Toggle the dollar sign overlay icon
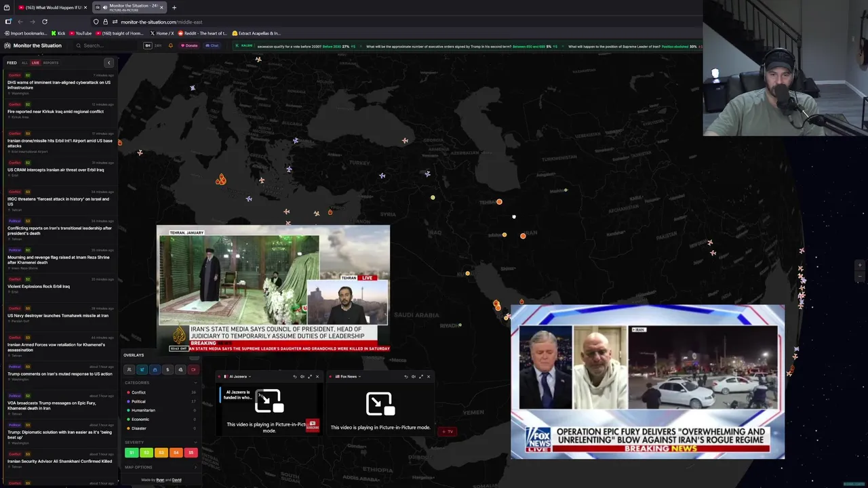868x488 pixels. click(167, 369)
